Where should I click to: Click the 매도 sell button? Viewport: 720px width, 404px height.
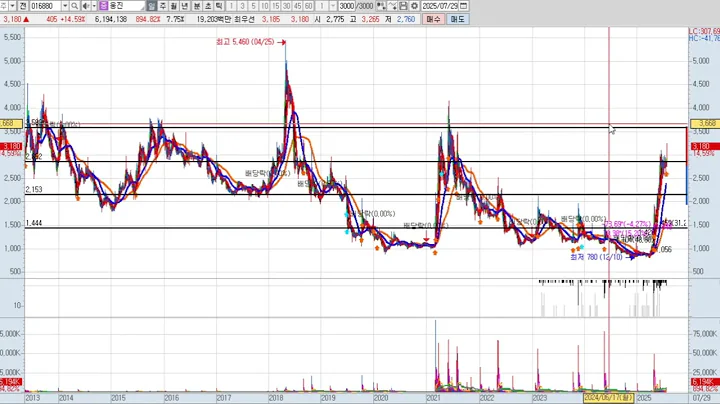[457, 19]
